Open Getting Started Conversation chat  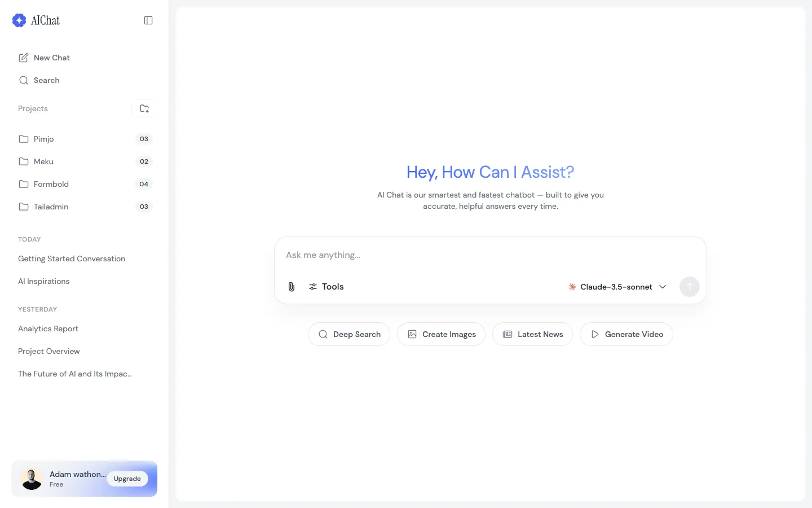(x=72, y=259)
